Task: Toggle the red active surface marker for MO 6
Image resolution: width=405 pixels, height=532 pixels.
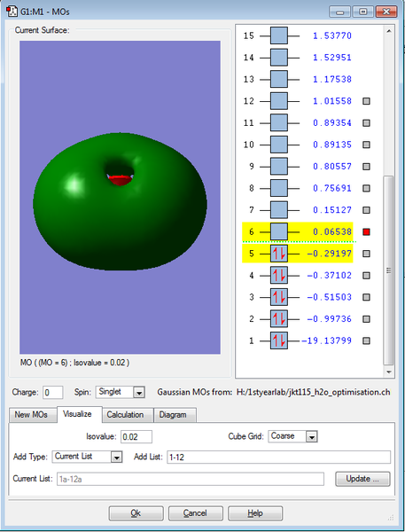Action: (x=366, y=231)
